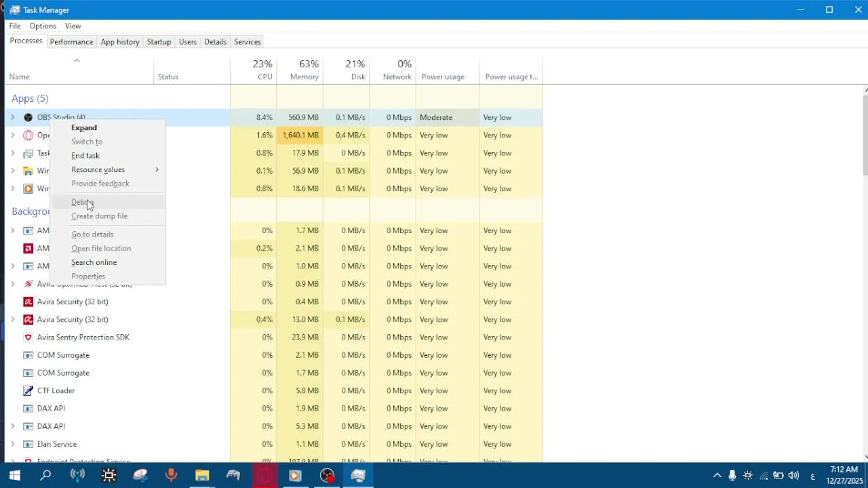Click the Opera browser process icon in Apps
868x488 pixels.
point(28,135)
